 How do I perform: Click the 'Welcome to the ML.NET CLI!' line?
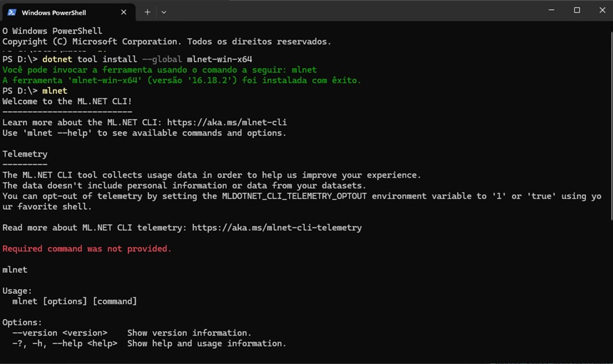click(67, 101)
